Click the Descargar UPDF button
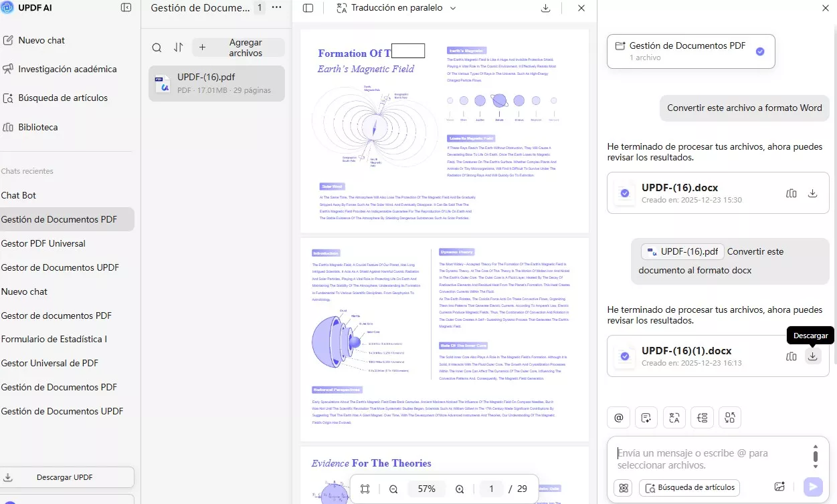The height and width of the screenshot is (504, 837). pyautogui.click(x=67, y=477)
